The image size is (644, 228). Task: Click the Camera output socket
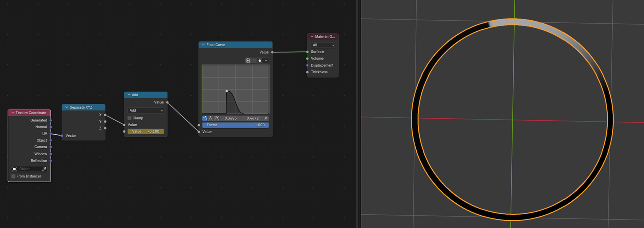51,147
